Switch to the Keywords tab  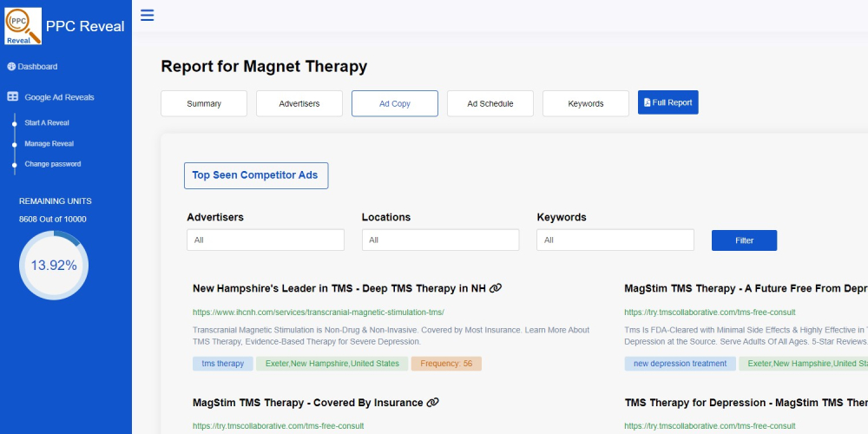[x=586, y=103]
